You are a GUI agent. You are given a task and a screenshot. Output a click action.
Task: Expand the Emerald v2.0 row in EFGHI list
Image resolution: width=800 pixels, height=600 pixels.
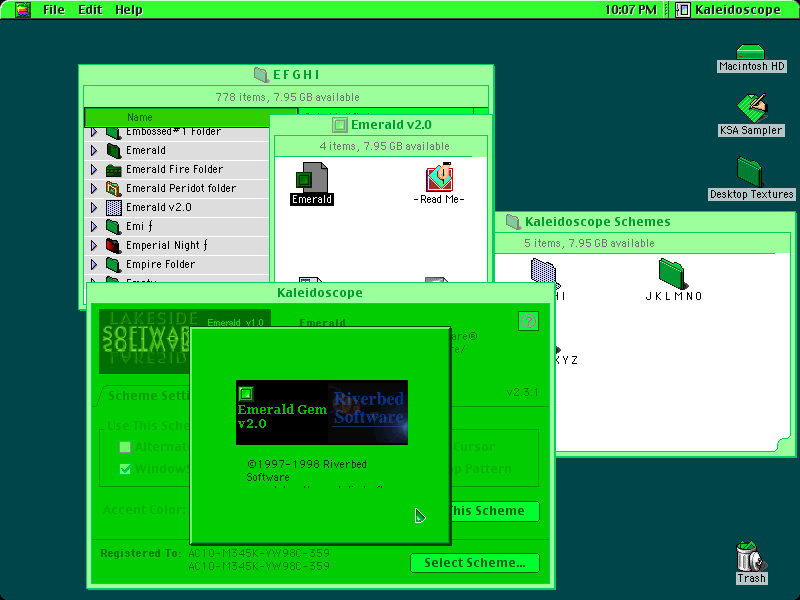point(94,208)
